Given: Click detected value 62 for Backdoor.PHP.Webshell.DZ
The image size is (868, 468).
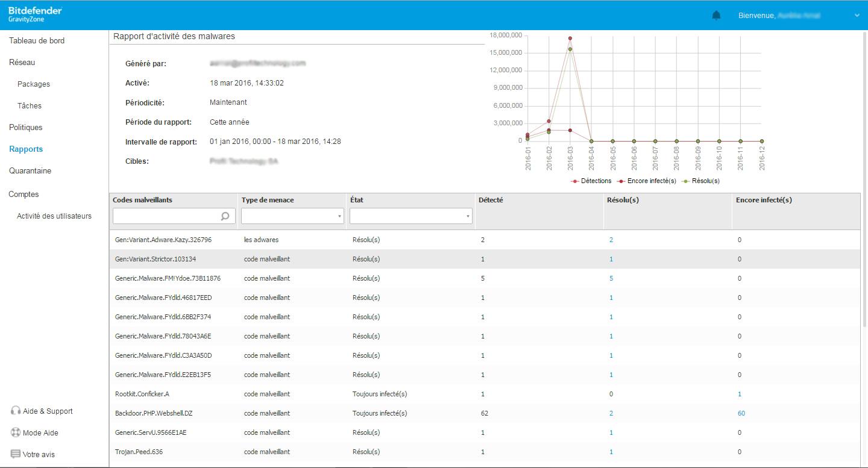Looking at the screenshot, I should pos(485,413).
